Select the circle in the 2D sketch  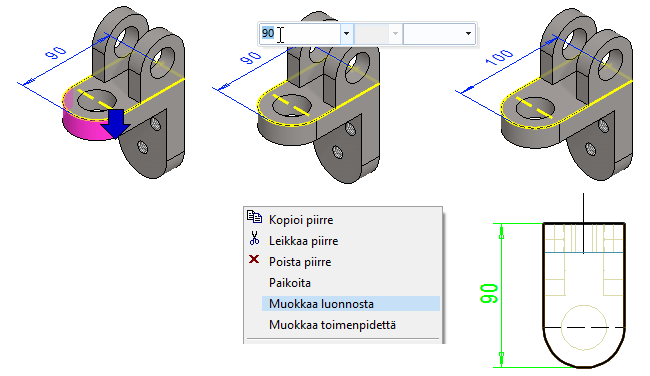584,328
